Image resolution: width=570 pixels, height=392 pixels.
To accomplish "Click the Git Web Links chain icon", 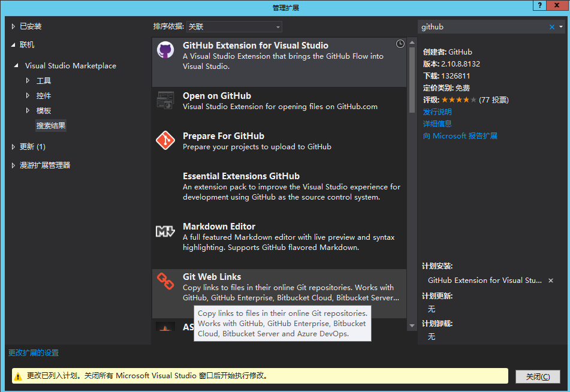I will pos(165,281).
